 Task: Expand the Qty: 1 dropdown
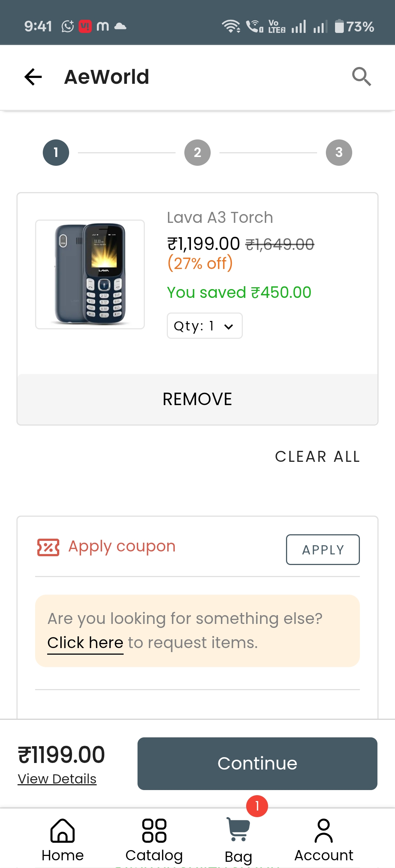(x=204, y=326)
